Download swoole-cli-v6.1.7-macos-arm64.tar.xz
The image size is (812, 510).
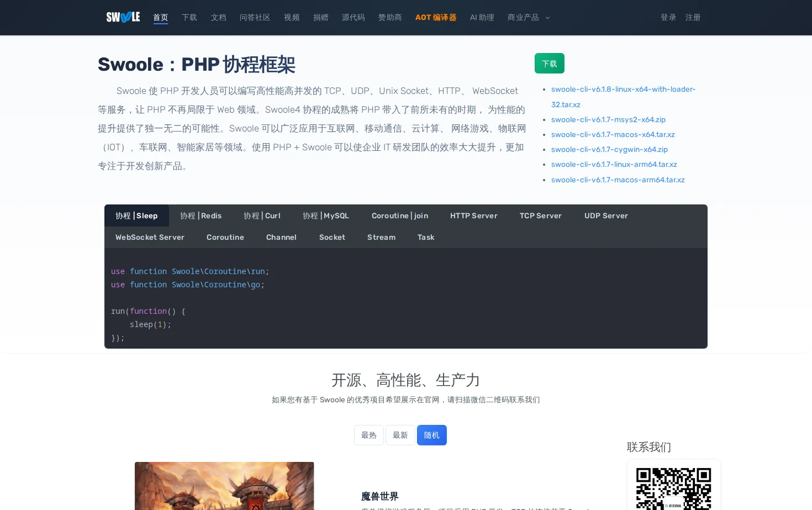[618, 180]
